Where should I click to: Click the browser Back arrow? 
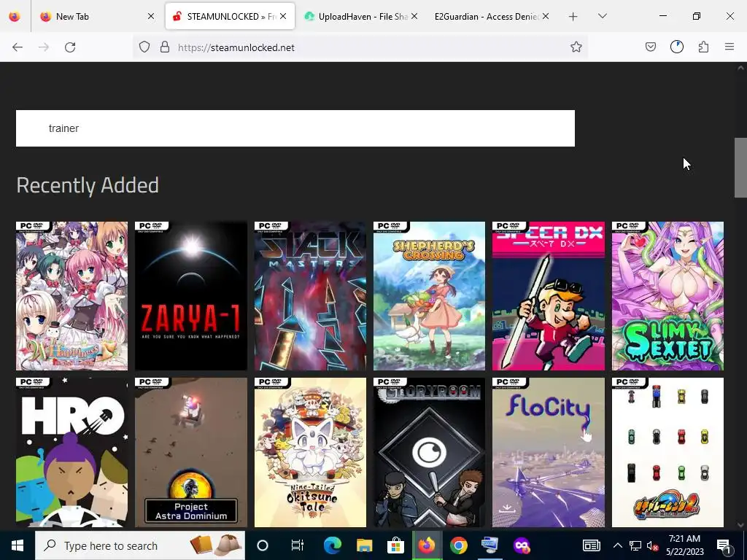(18, 47)
